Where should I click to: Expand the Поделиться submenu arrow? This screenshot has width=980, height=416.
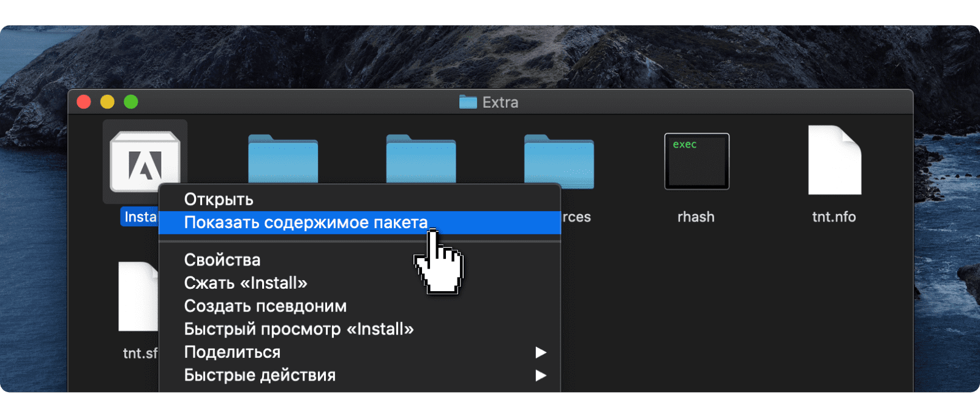click(x=540, y=352)
